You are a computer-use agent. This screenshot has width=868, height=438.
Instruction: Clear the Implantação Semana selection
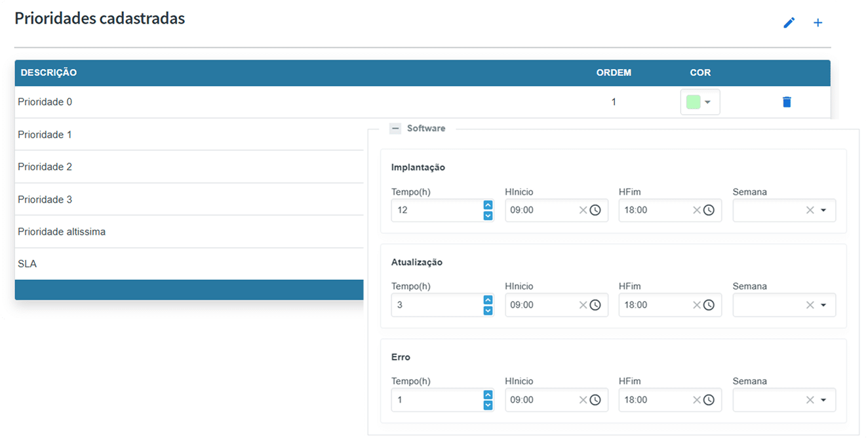[810, 210]
